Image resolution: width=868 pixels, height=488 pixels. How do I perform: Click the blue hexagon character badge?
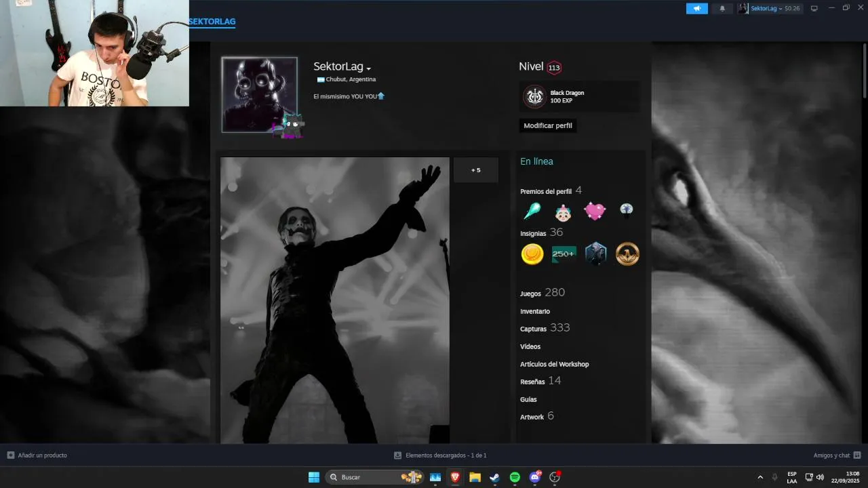point(595,254)
